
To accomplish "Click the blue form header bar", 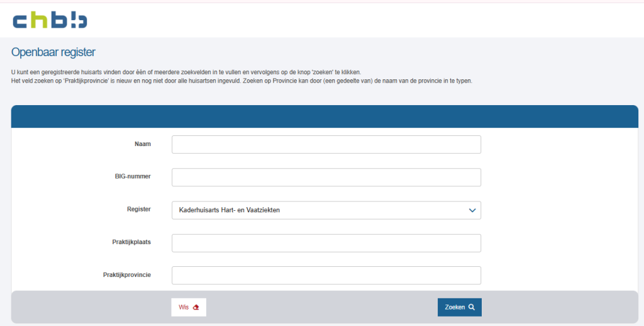I will (325, 116).
